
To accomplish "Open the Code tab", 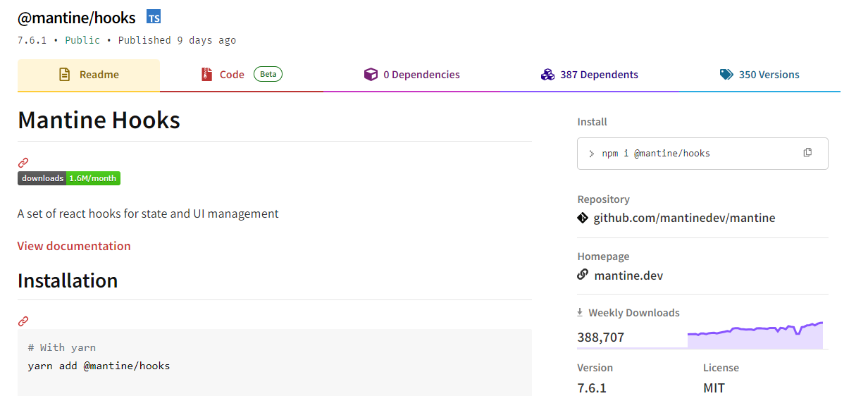I will pyautogui.click(x=242, y=75).
